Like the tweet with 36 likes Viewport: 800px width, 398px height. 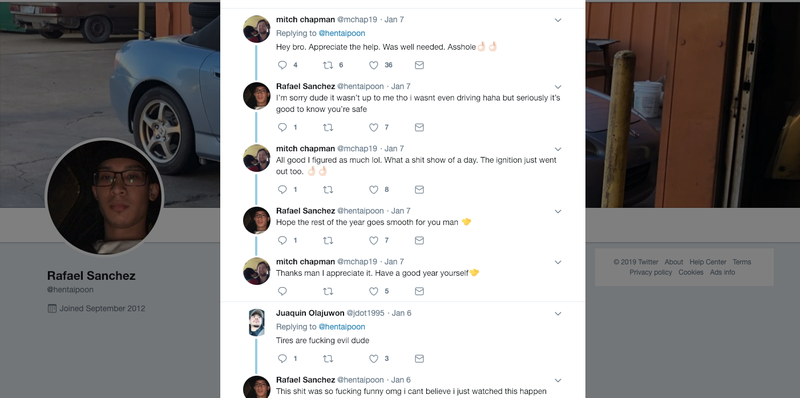(373, 65)
